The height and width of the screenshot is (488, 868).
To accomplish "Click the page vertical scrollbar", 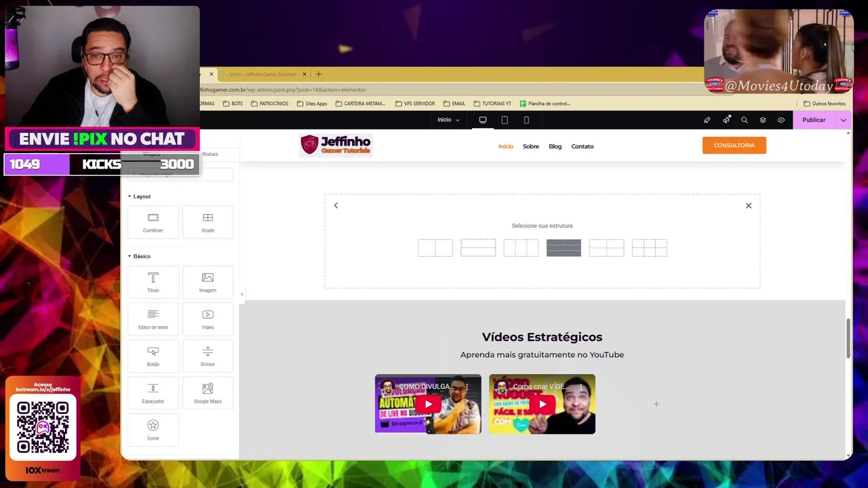I will point(848,338).
